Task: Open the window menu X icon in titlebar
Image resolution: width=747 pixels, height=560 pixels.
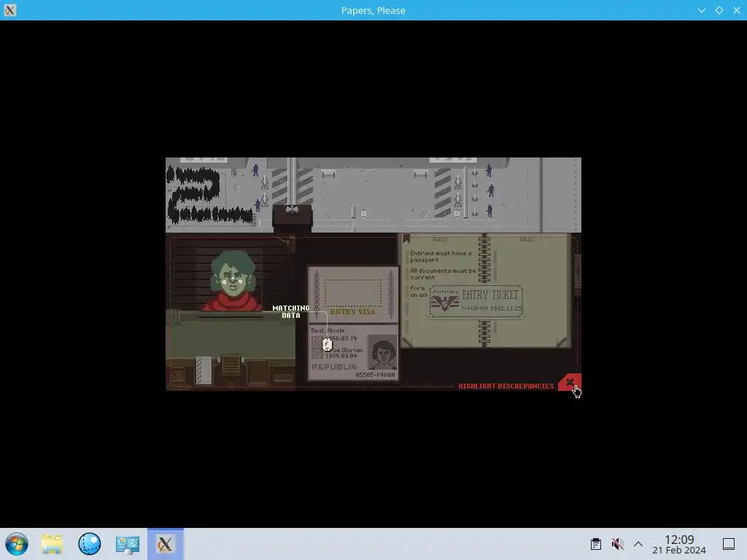Action: tap(10, 10)
